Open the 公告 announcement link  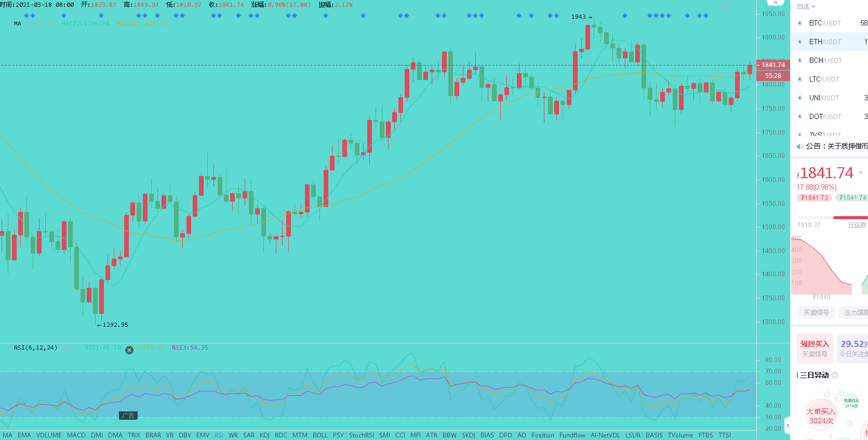(x=837, y=146)
